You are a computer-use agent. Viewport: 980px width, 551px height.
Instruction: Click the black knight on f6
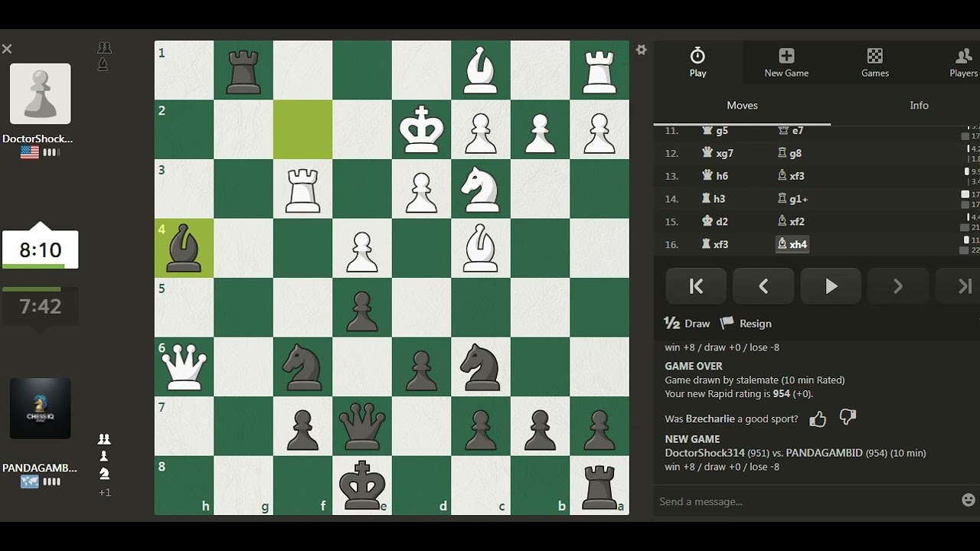[303, 367]
